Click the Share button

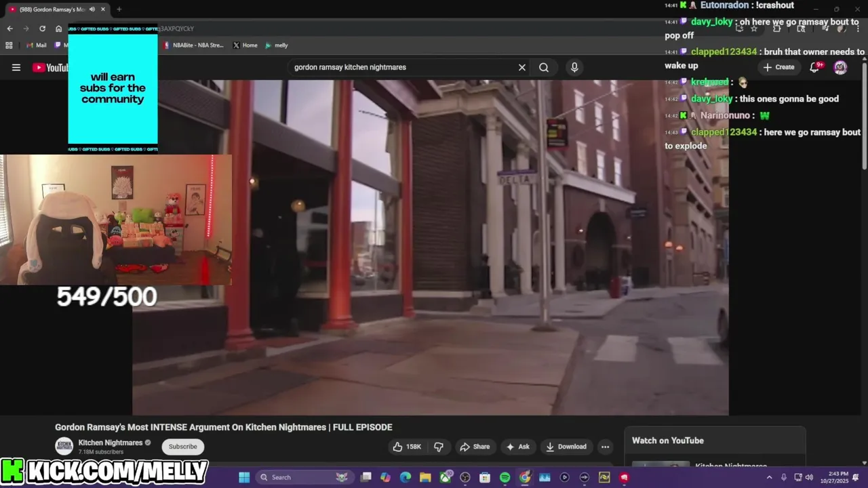pyautogui.click(x=474, y=446)
